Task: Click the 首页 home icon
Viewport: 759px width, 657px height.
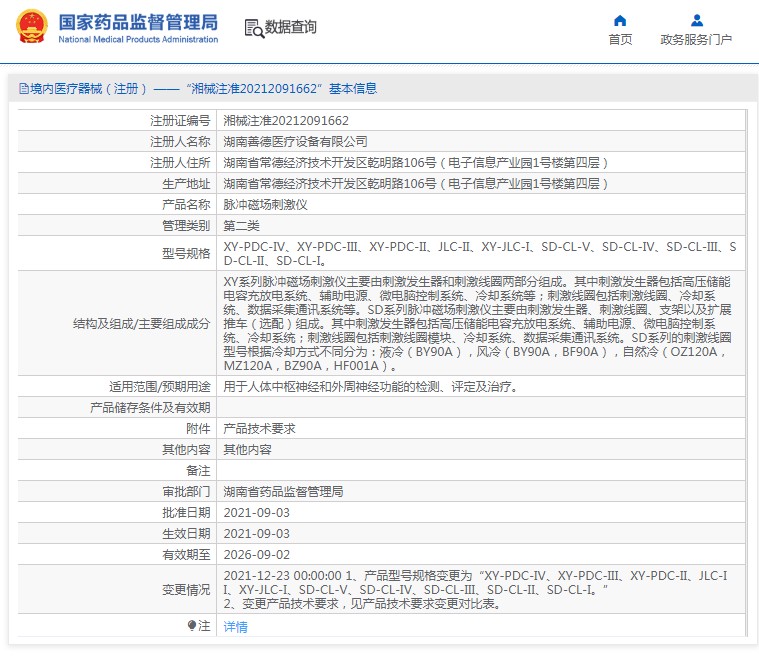Action: click(x=620, y=20)
